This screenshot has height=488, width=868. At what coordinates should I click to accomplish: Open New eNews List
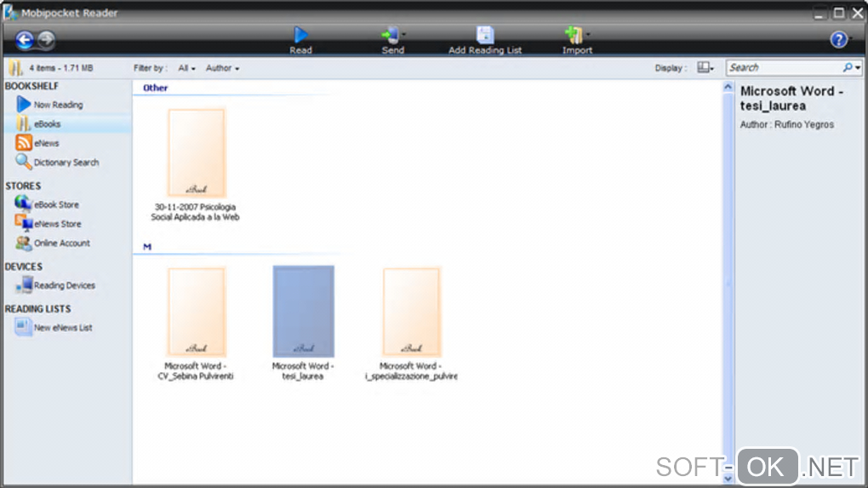pos(54,327)
